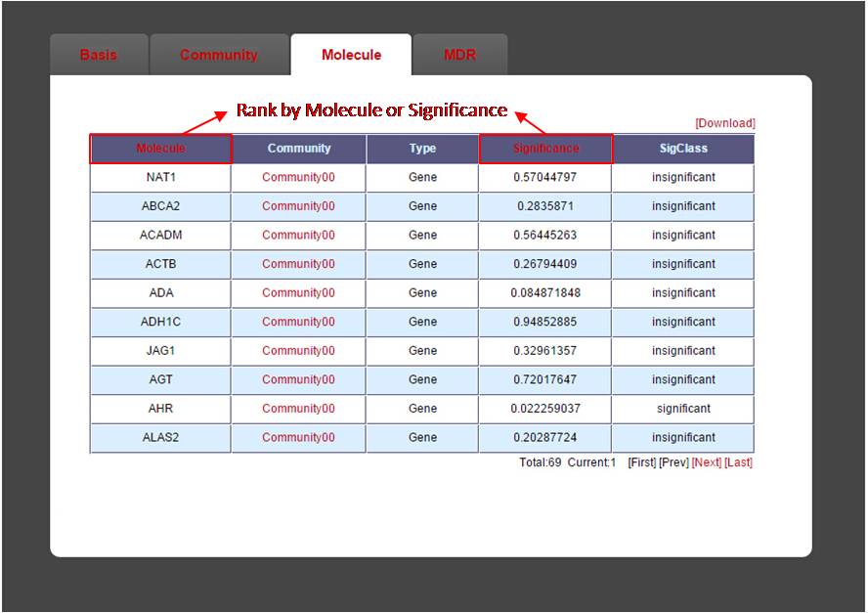This screenshot has width=868, height=613.
Task: Click significance value 0.26794409
Action: (x=545, y=264)
